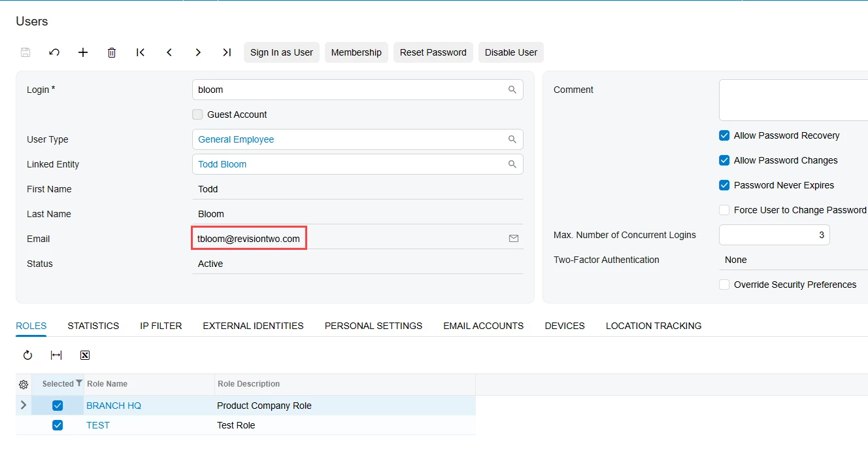Refresh the roles grid
The width and height of the screenshot is (868, 452).
point(27,355)
